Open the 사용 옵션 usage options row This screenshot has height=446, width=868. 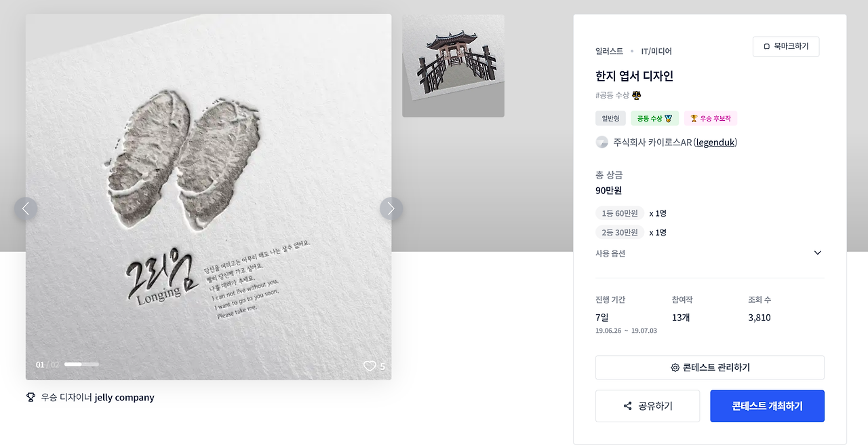[x=709, y=253]
